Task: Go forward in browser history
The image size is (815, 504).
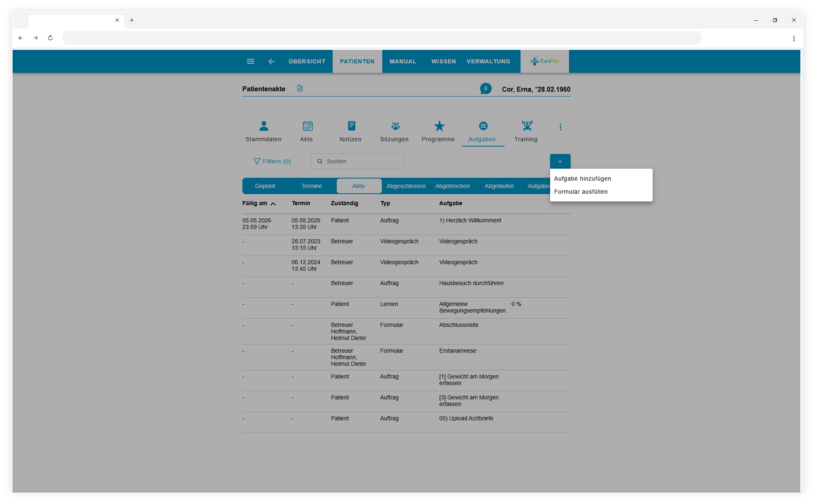Action: click(x=35, y=38)
